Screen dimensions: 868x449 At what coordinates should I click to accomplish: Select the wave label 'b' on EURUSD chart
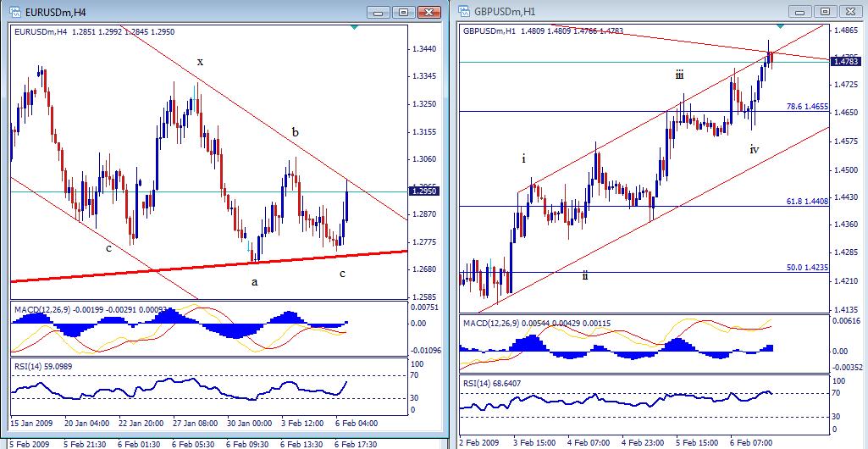[296, 132]
